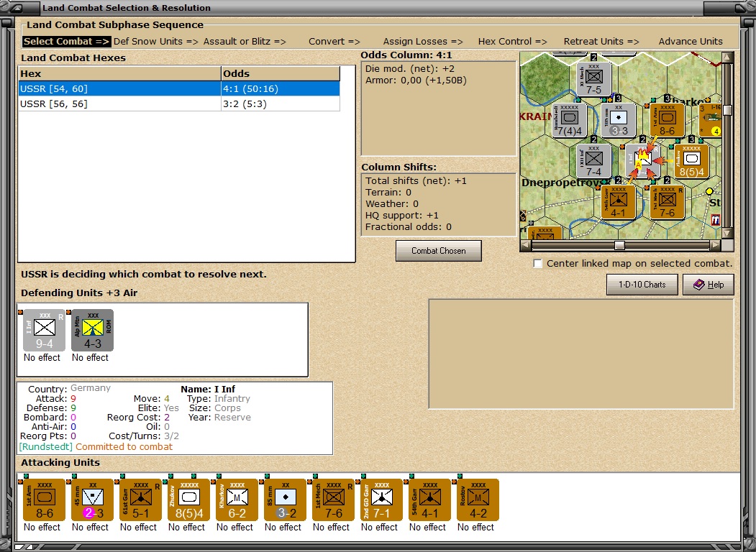Select the Zhukov 8(5)4 HQ attacking unit
The width and height of the screenshot is (756, 552).
[x=189, y=500]
